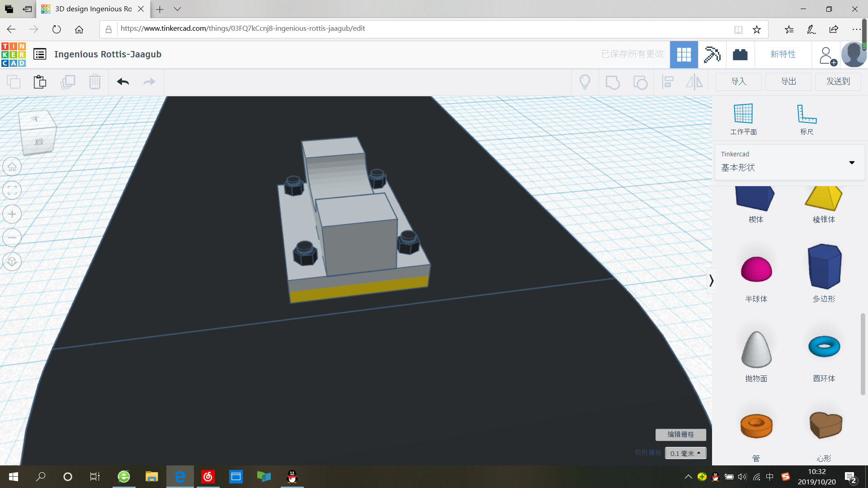Open the design list menu icon

pos(40,54)
